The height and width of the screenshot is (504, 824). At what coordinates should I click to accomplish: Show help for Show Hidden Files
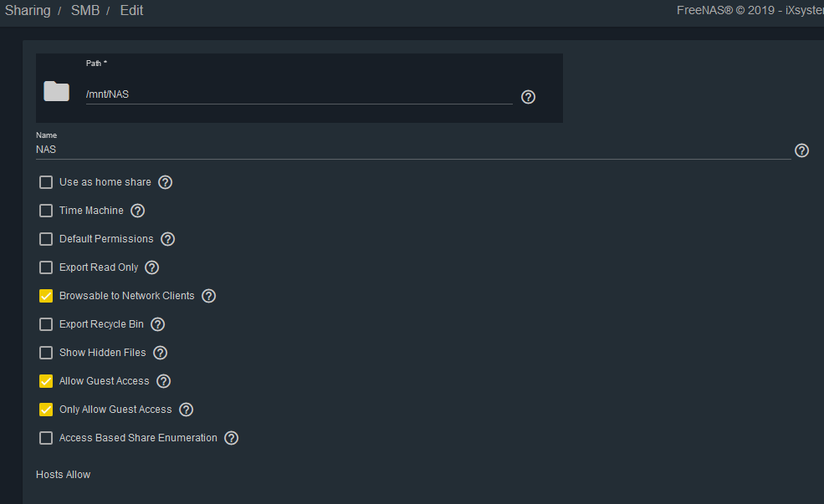[161, 353]
